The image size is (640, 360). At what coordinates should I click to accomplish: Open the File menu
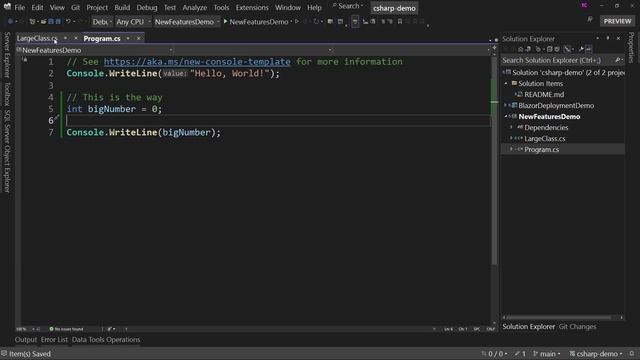coord(19,7)
